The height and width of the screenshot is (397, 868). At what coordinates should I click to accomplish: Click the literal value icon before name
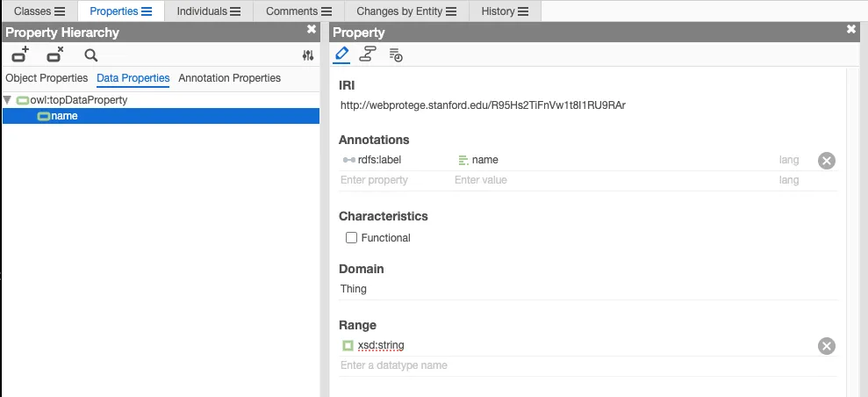click(463, 161)
